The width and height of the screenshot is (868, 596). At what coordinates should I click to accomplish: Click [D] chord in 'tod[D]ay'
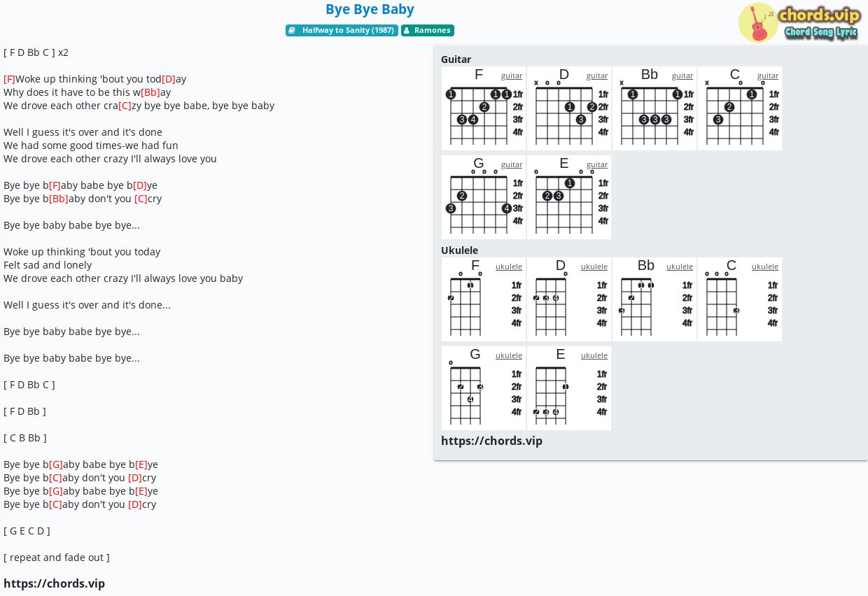pyautogui.click(x=169, y=79)
